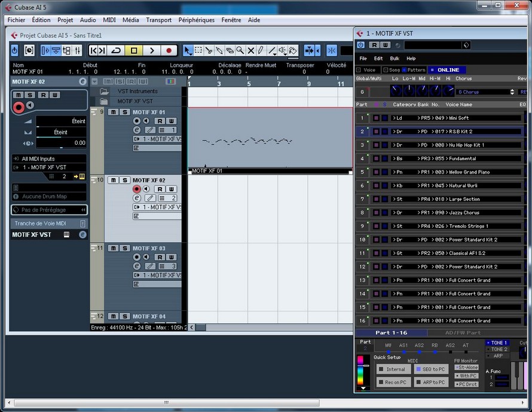Mute the MOTIF XF 01 track

pyautogui.click(x=112, y=112)
